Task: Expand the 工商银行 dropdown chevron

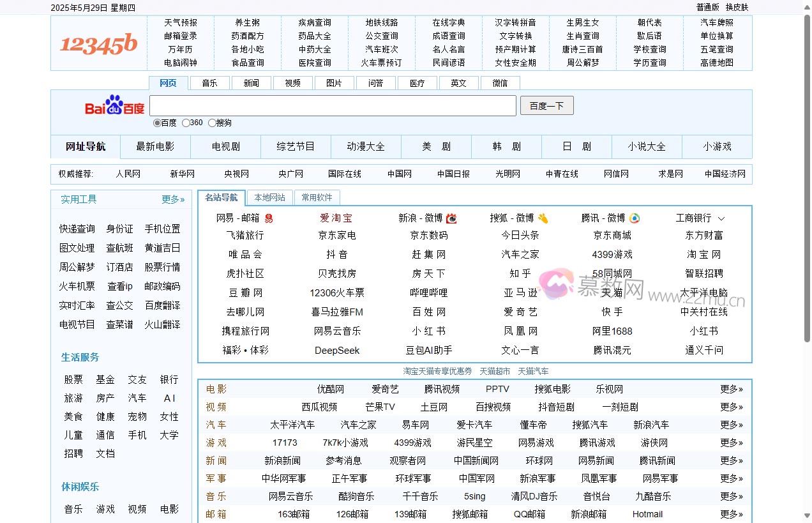Action: click(x=721, y=217)
